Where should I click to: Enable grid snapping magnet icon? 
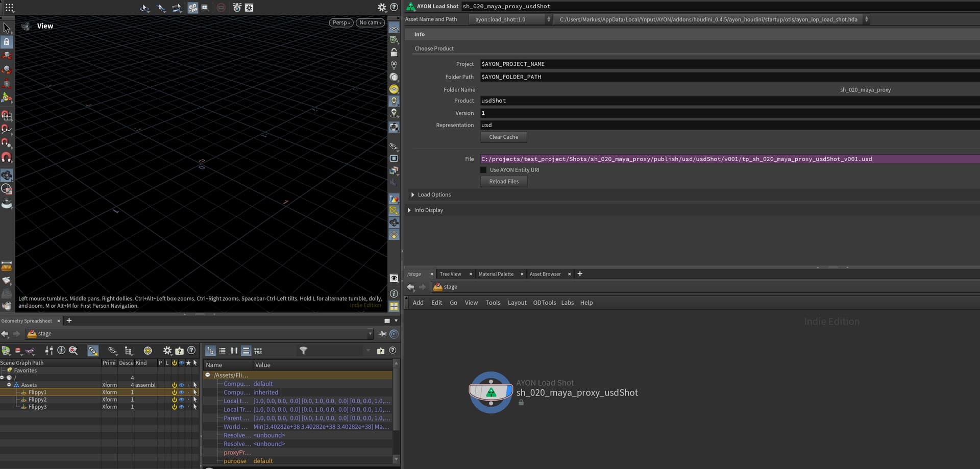pos(7,116)
